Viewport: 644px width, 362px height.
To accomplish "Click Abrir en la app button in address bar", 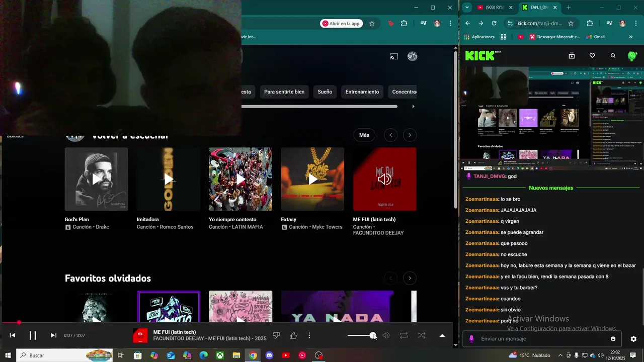I will 341,23.
